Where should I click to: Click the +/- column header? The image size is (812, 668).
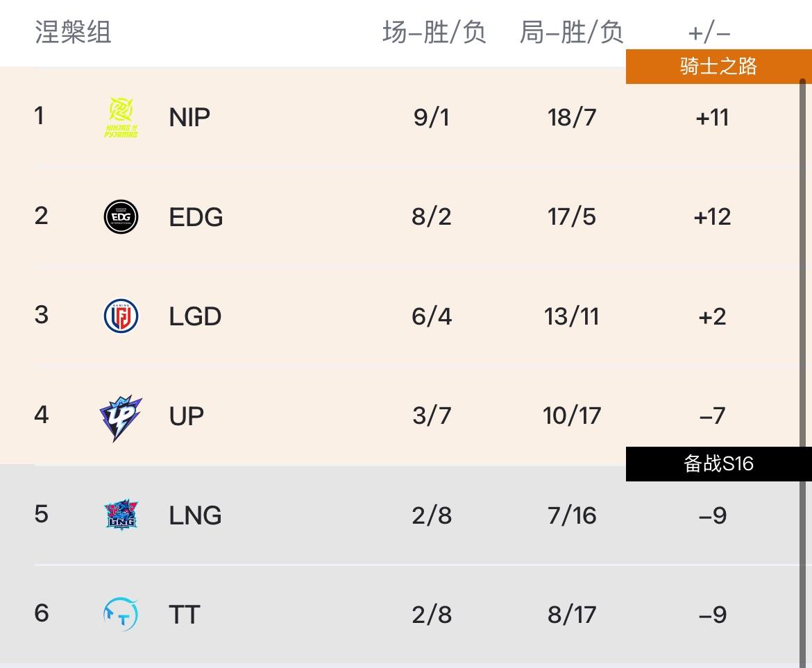pos(709,33)
